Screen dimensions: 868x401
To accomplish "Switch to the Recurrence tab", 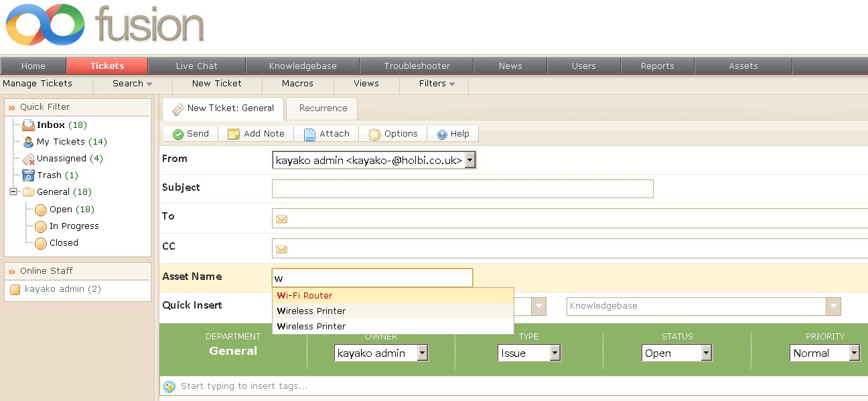I will [323, 108].
